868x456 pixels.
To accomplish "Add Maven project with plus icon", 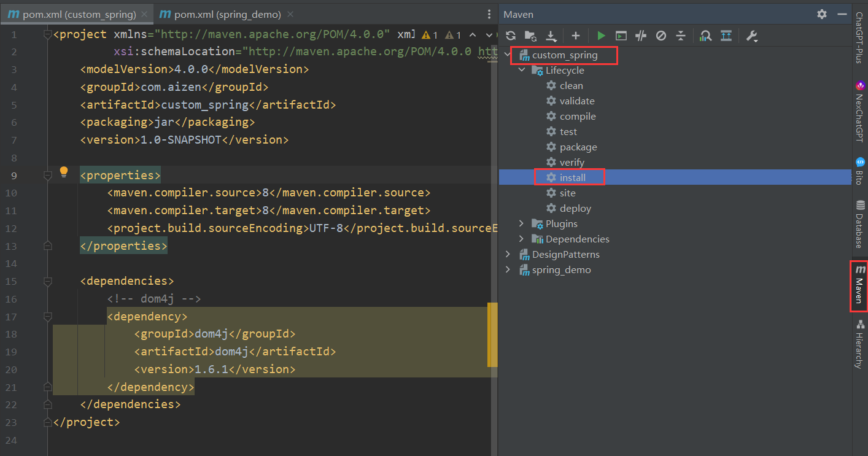I will point(575,36).
